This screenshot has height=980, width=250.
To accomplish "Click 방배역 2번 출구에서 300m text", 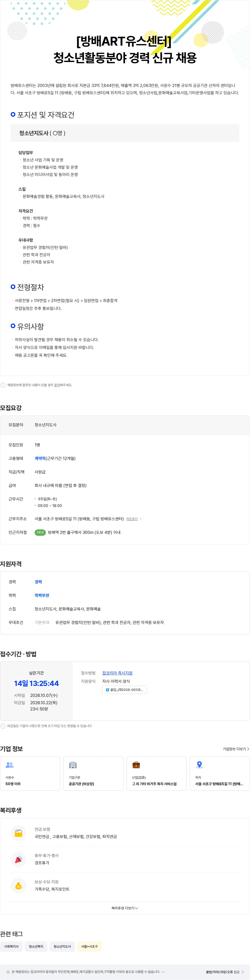I will pos(84,533).
